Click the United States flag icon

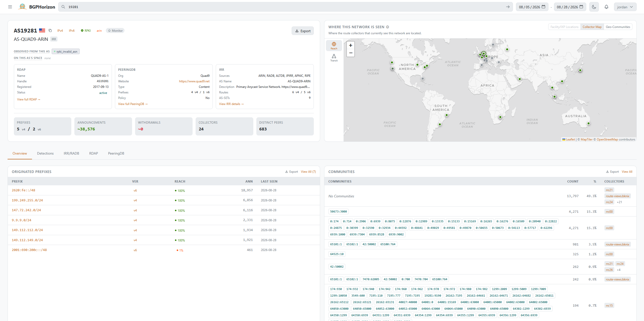click(42, 30)
